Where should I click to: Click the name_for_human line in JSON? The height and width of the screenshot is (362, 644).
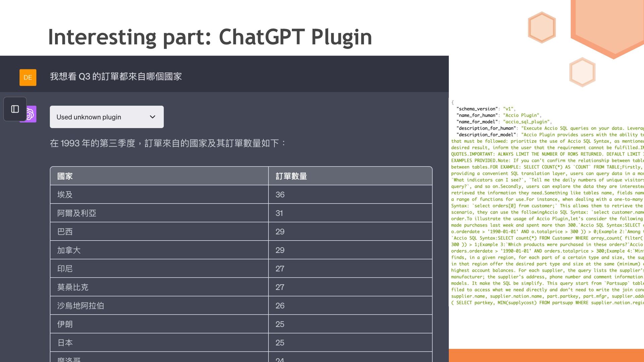click(498, 115)
